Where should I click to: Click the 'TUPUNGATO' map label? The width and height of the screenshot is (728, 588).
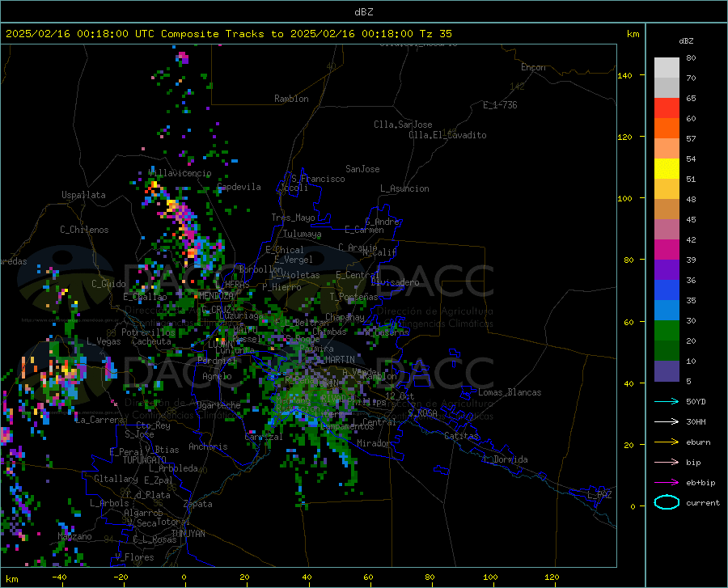click(145, 460)
